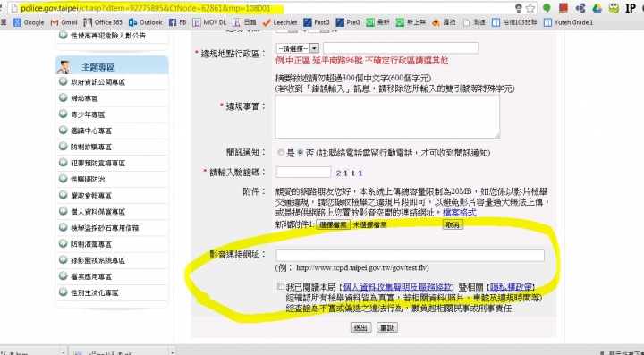Open the 請選擇 district dropdown
The height and width of the screenshot is (355, 644).
297,48
